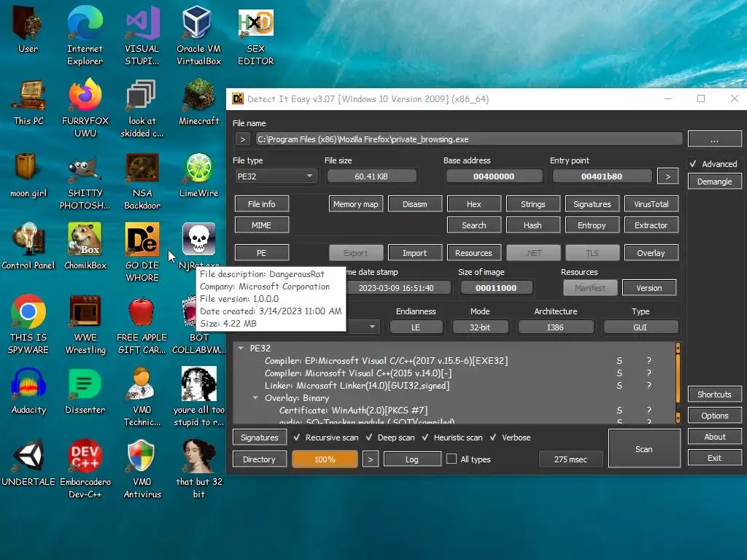Image resolution: width=747 pixels, height=560 pixels.
Task: Open the Audacity desktop icon
Action: (28, 391)
